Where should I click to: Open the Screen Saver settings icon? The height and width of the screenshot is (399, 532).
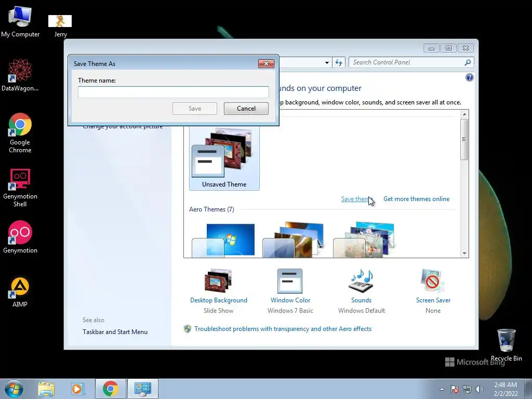pos(432,281)
